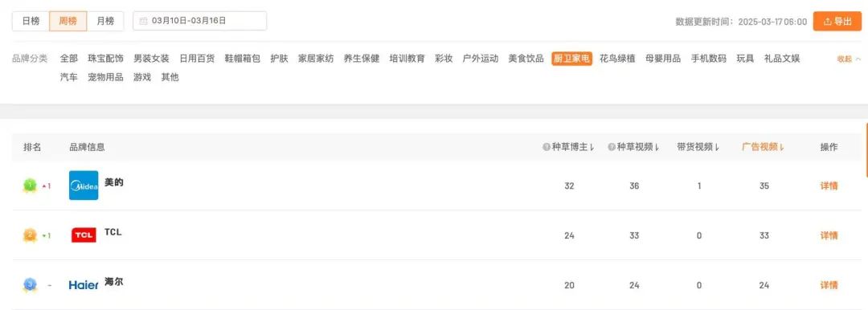Select the 周榜 weekly ranking
This screenshot has width=868, height=310.
tap(68, 21)
